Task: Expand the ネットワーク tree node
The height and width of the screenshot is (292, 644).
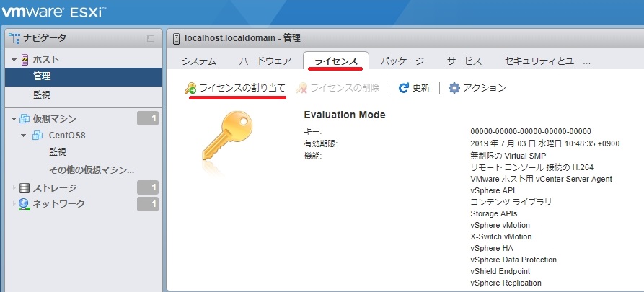Action: tap(14, 204)
